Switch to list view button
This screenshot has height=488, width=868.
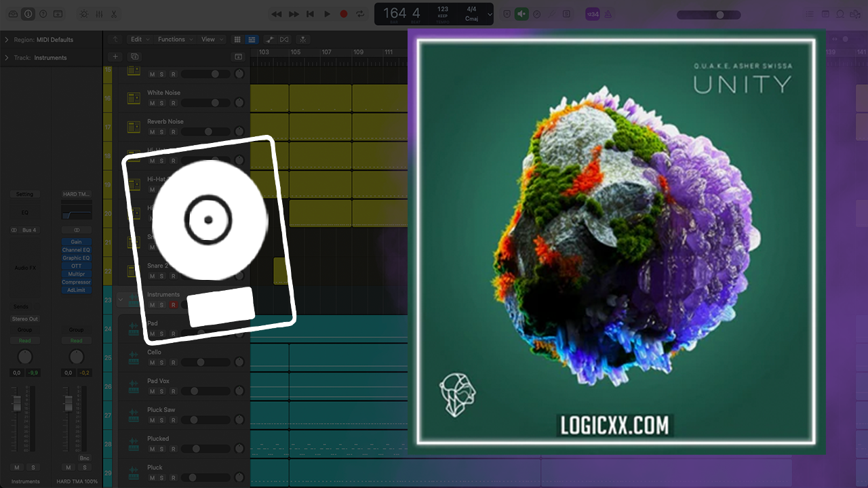(252, 39)
